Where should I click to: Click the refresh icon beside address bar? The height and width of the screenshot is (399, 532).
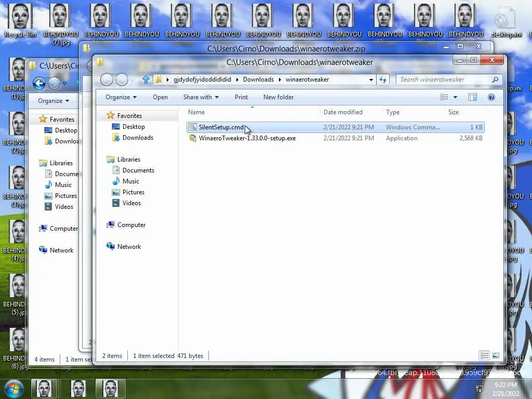pos(383,79)
